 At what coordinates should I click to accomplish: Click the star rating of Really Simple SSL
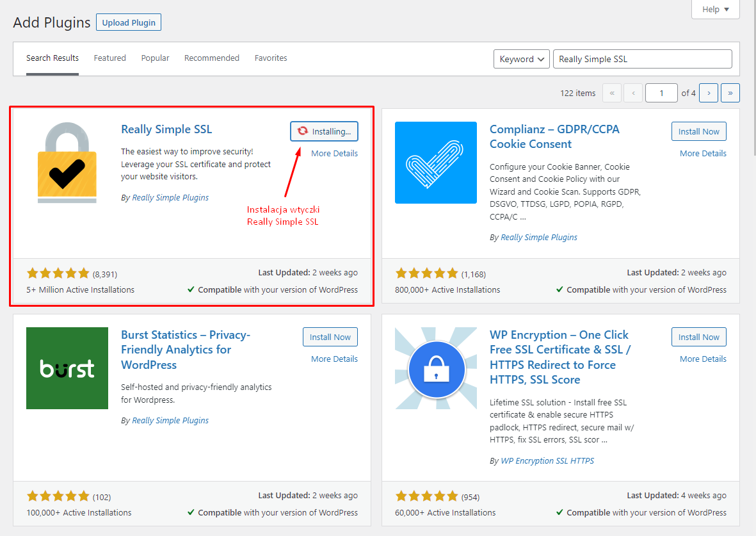pyautogui.click(x=58, y=273)
